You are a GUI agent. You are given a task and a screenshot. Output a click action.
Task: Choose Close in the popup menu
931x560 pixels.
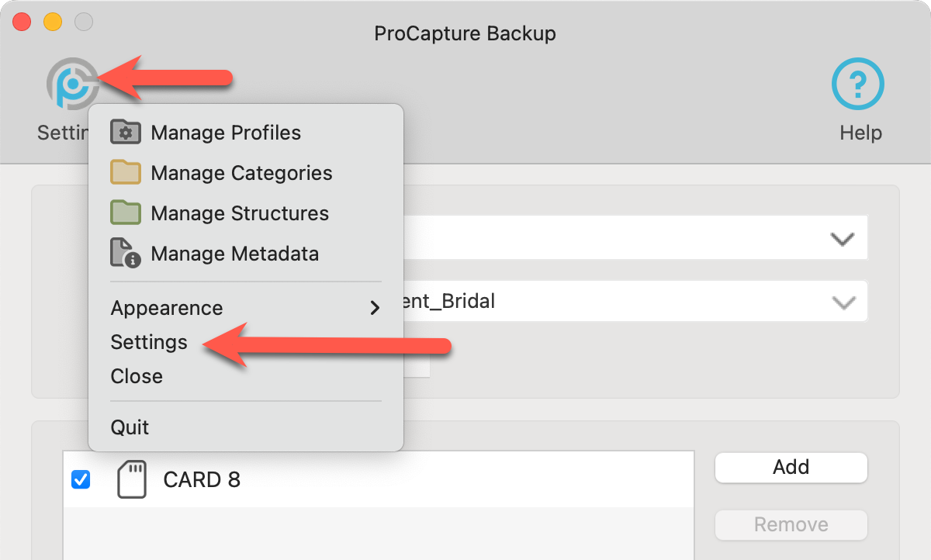137,376
